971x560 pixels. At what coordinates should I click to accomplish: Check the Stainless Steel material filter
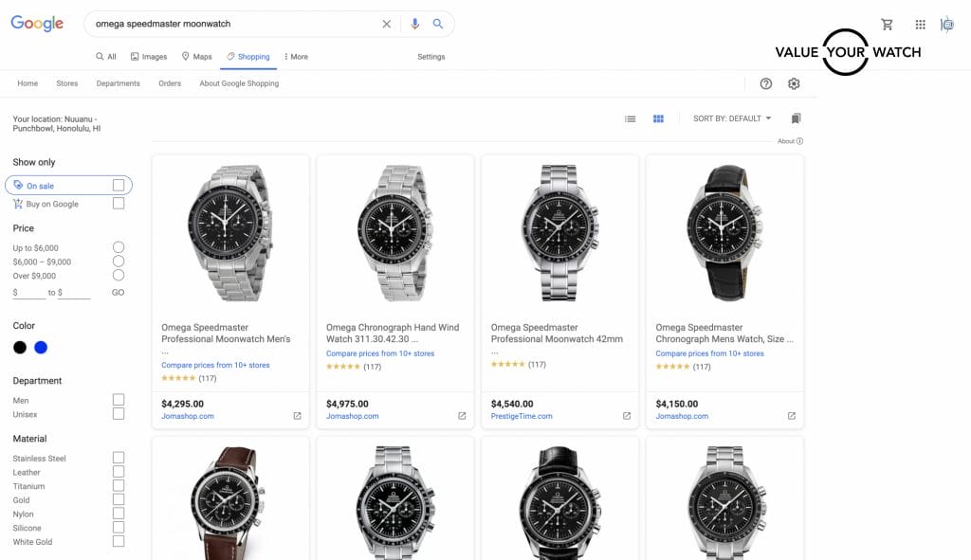tap(119, 458)
